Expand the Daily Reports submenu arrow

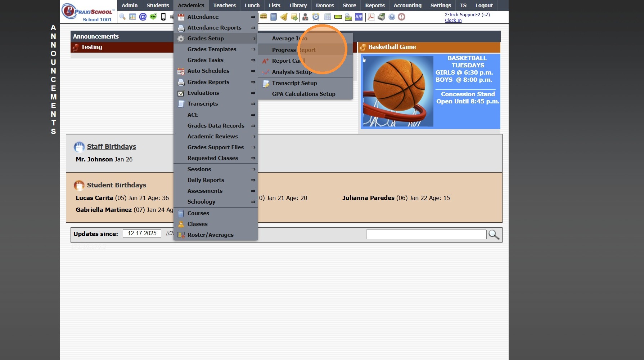coord(253,180)
